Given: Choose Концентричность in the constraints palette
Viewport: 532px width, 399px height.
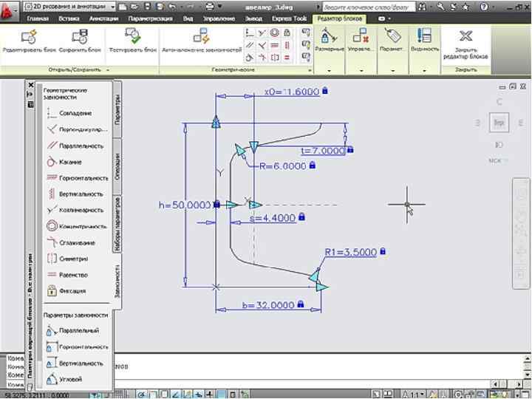Looking at the screenshot, I should [x=77, y=226].
